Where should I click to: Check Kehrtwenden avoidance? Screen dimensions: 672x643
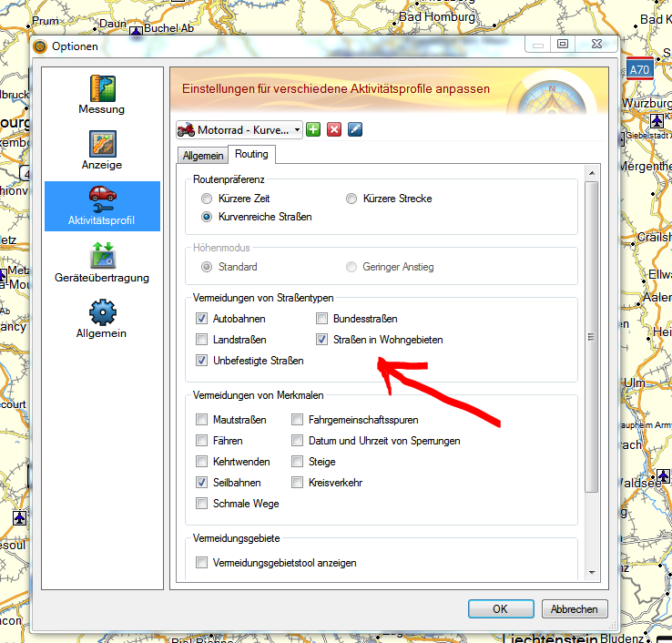pos(201,462)
